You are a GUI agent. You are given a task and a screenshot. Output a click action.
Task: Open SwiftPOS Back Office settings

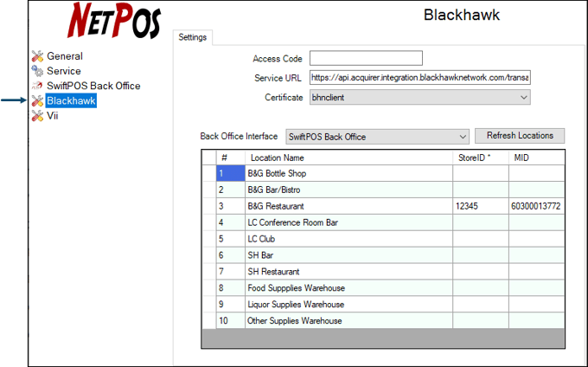tap(93, 86)
